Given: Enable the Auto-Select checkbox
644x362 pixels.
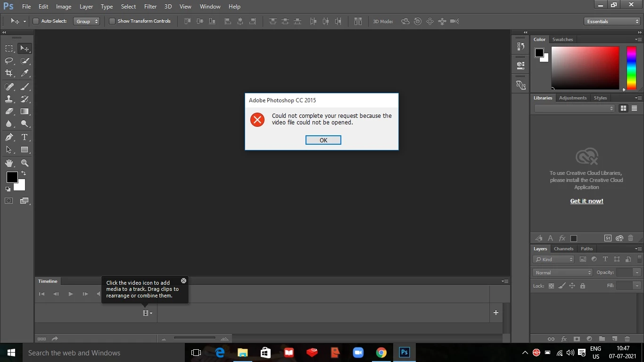Looking at the screenshot, I should tap(36, 21).
